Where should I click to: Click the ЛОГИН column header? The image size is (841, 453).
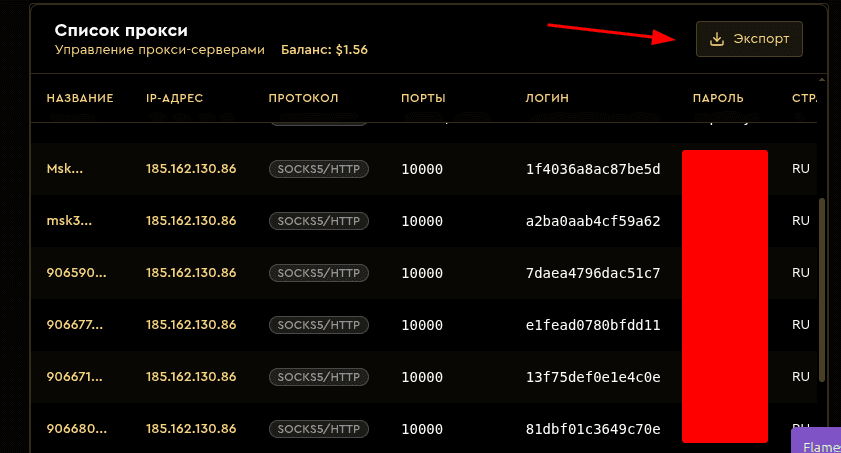tap(546, 98)
